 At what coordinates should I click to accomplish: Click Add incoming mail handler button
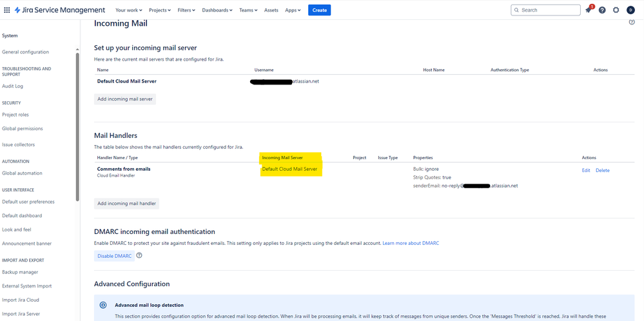pyautogui.click(x=126, y=204)
